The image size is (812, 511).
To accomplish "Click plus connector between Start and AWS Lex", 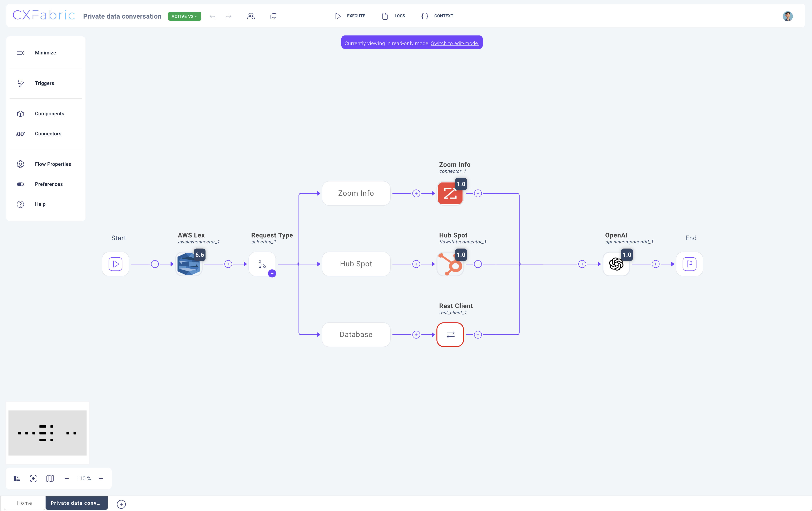I will pyautogui.click(x=155, y=264).
